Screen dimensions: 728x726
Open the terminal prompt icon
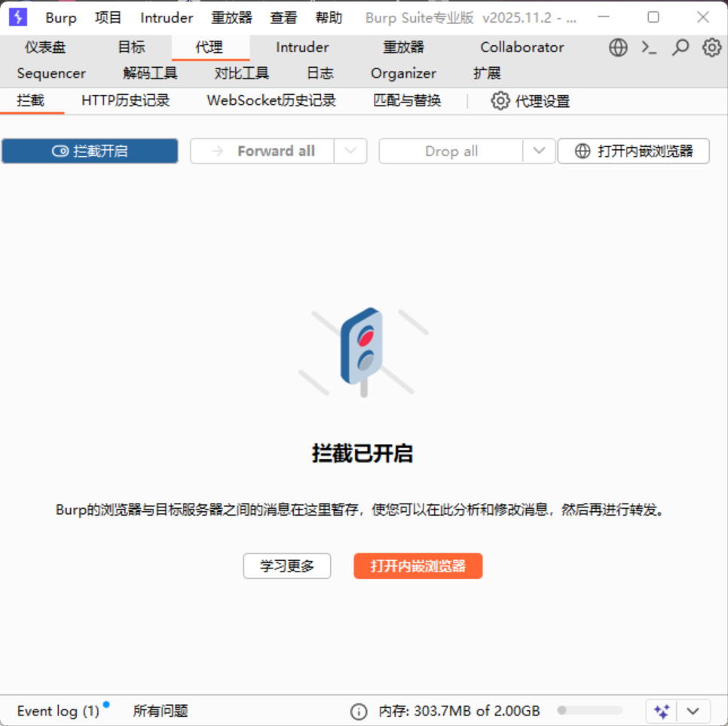coord(649,47)
